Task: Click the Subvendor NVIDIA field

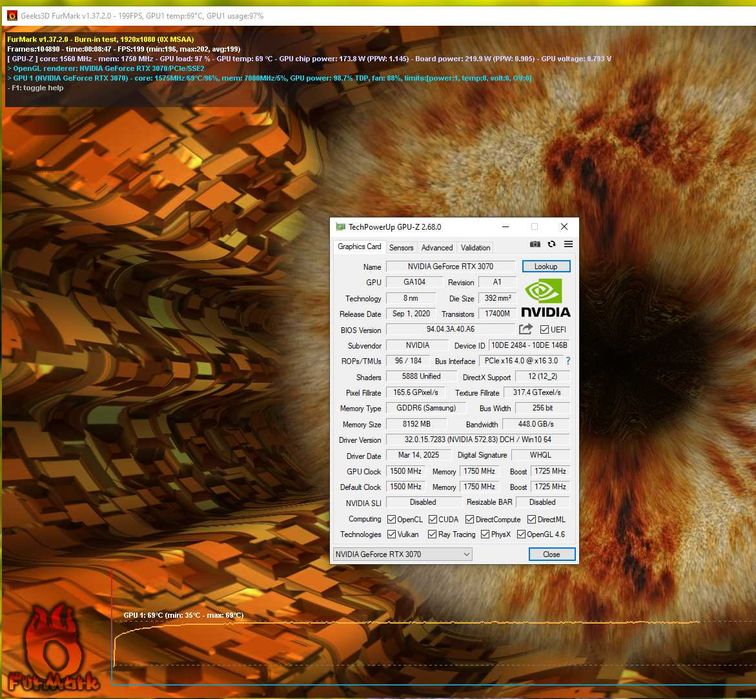Action: [x=417, y=345]
